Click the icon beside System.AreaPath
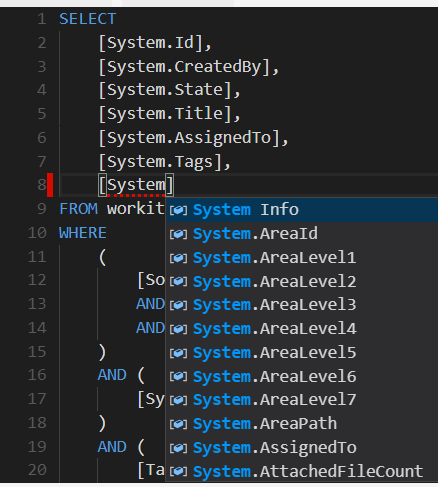This screenshot has height=487, width=438. click(178, 424)
